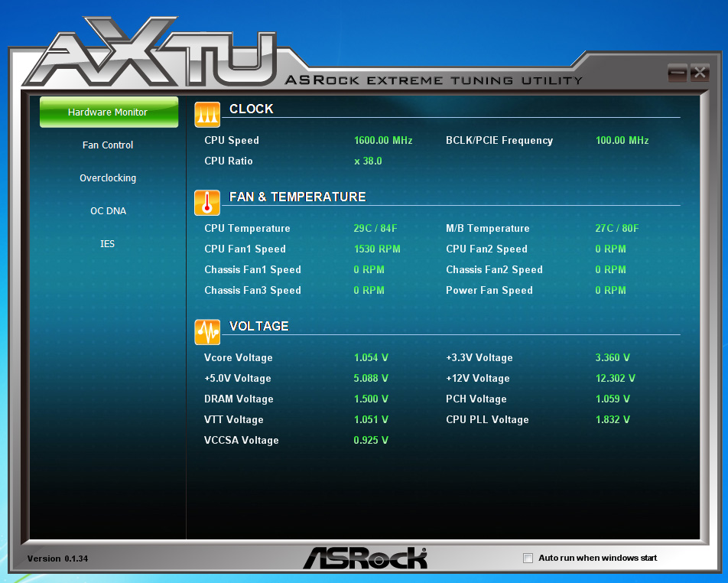
Task: Click +3.3V Voltage value 3.360 V
Action: tap(613, 358)
